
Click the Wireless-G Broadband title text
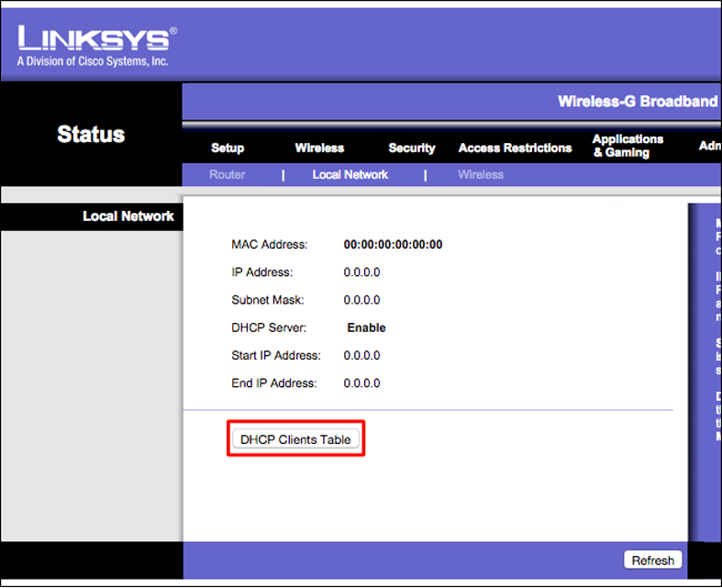pos(638,101)
